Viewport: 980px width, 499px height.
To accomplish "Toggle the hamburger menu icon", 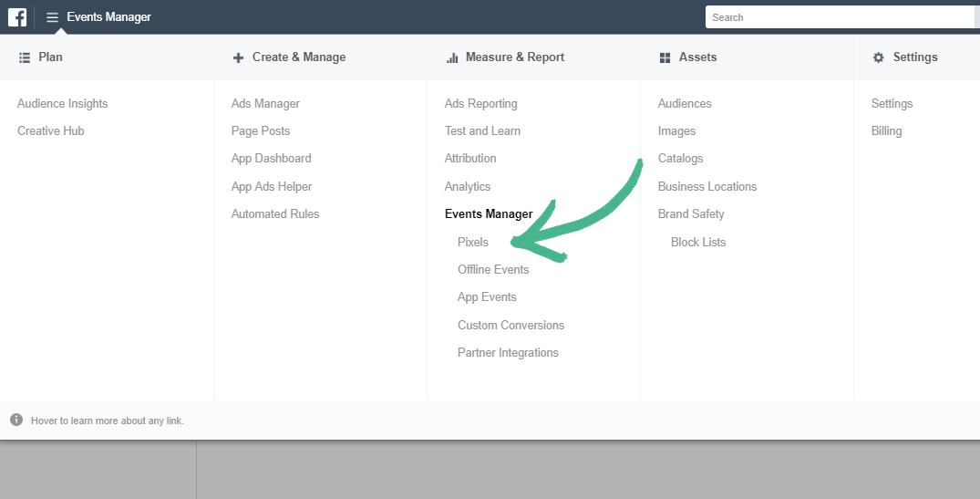I will [x=52, y=17].
